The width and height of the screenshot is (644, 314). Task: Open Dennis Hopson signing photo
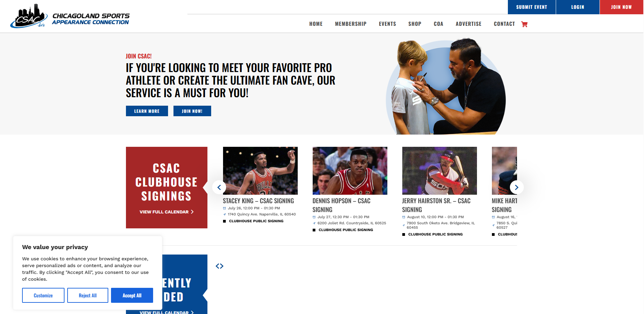click(350, 171)
